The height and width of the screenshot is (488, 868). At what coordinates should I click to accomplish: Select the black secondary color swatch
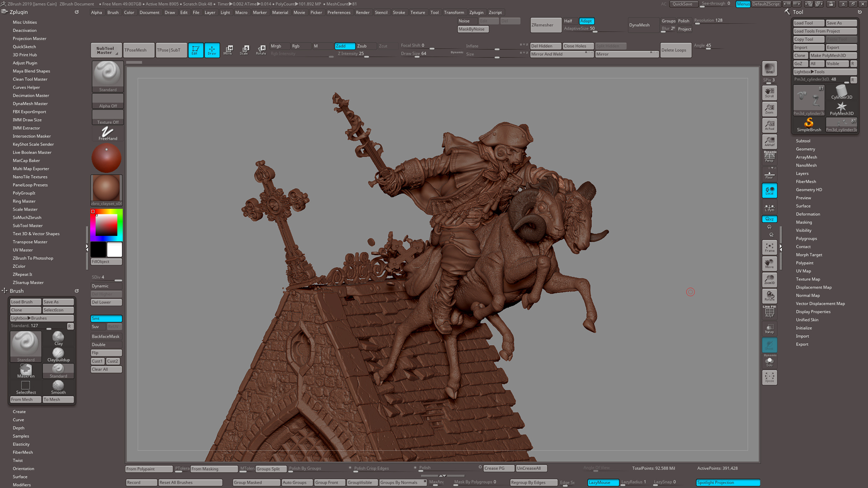tap(98, 250)
